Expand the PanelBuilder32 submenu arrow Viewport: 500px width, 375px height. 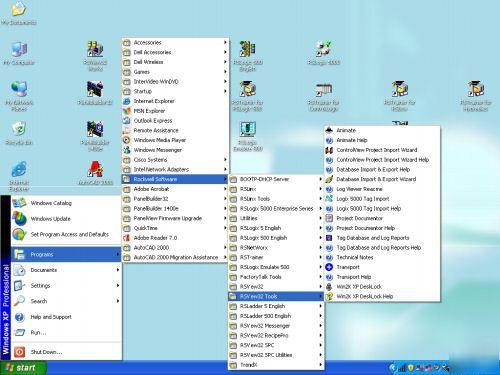pyautogui.click(x=225, y=199)
